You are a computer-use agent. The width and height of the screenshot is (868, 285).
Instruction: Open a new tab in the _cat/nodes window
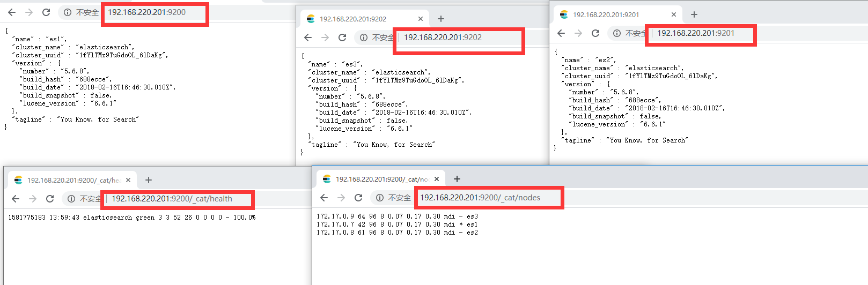(x=457, y=179)
